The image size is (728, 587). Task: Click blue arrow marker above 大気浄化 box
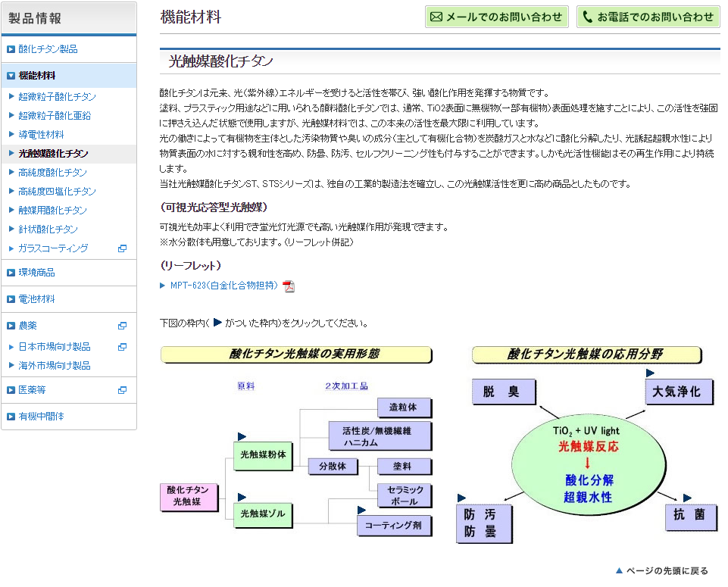tap(650, 373)
